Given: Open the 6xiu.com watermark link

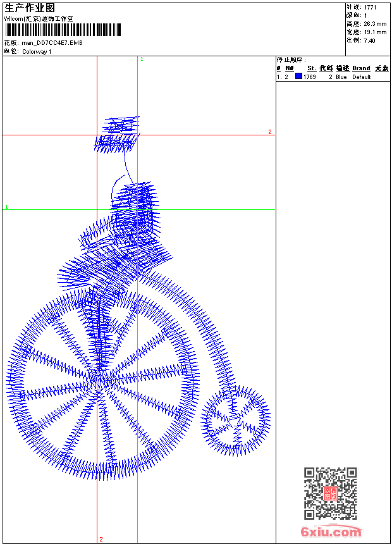Looking at the screenshot, I should pyautogui.click(x=331, y=532).
